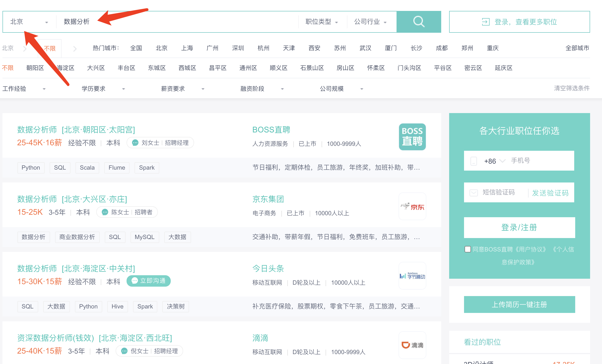Open the 京东 company logo thumbnail
Image resolution: width=602 pixels, height=364 pixels.
coord(412,206)
